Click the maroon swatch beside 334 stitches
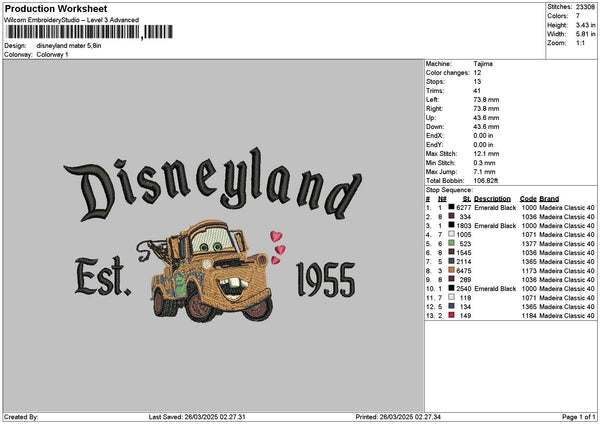600x424 pixels. coord(452,216)
